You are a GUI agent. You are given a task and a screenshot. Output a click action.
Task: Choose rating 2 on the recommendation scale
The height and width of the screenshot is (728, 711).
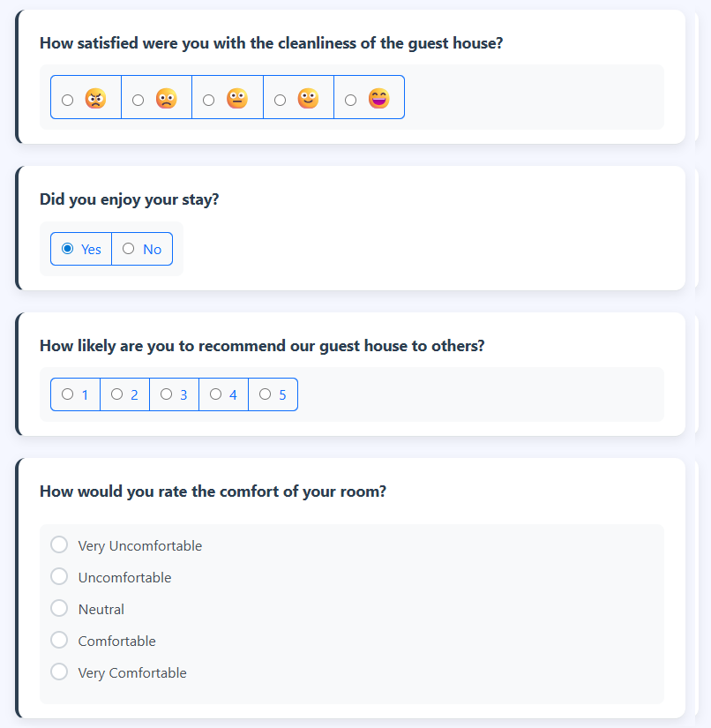[x=116, y=394]
